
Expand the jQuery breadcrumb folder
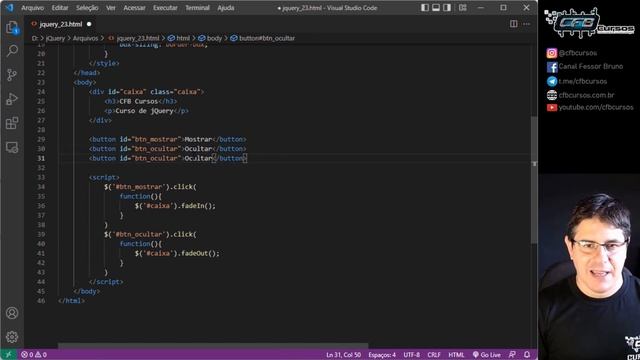56,38
